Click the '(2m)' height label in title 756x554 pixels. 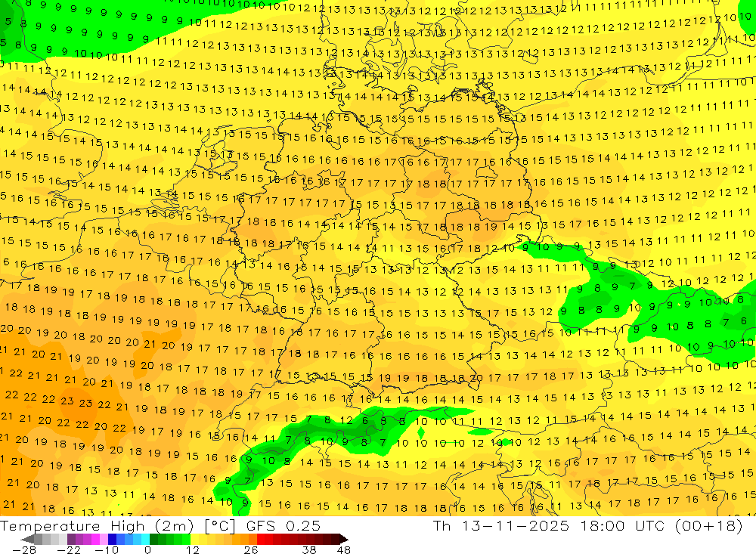tap(174, 525)
